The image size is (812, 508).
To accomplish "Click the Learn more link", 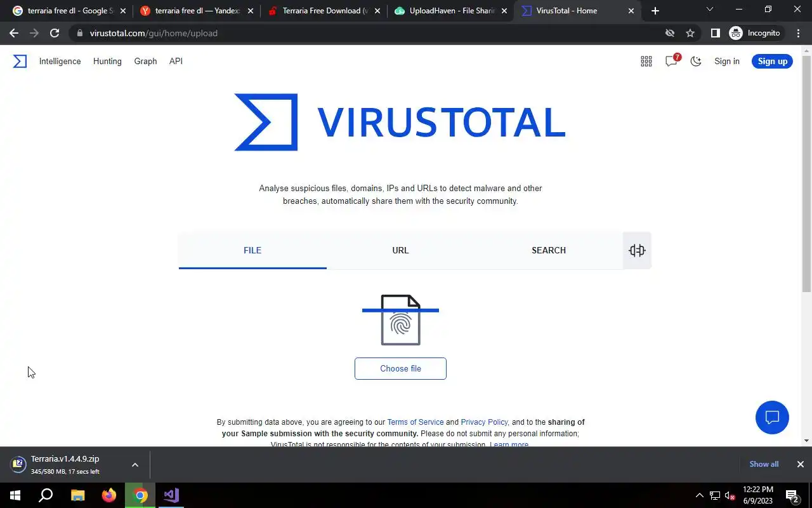I will 509,444.
